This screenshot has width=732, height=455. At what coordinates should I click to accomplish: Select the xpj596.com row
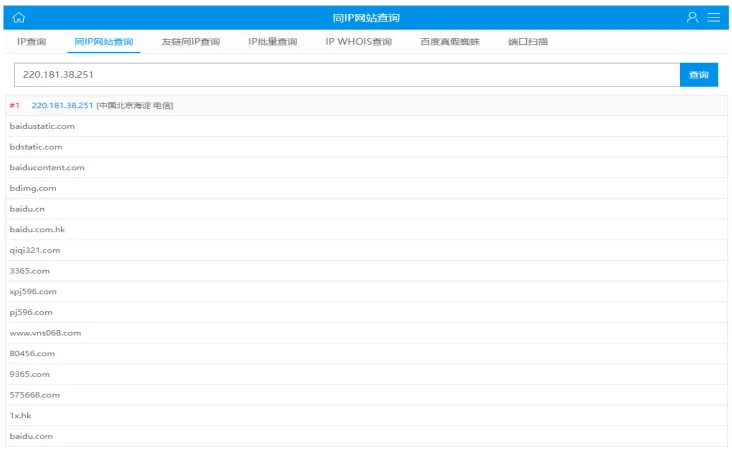[x=367, y=291]
